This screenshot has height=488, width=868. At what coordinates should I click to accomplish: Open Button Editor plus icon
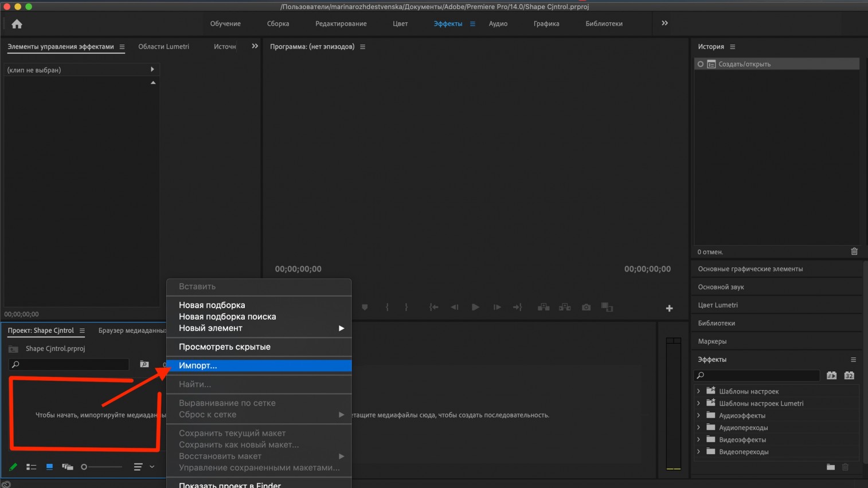[669, 308]
